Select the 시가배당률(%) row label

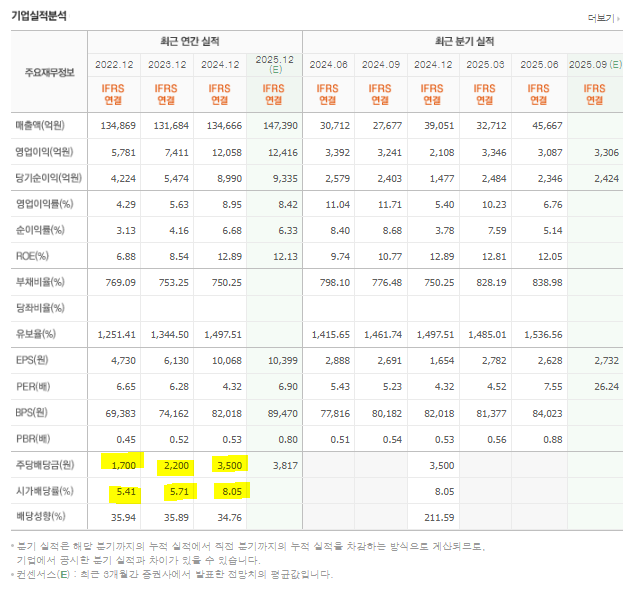click(44, 491)
